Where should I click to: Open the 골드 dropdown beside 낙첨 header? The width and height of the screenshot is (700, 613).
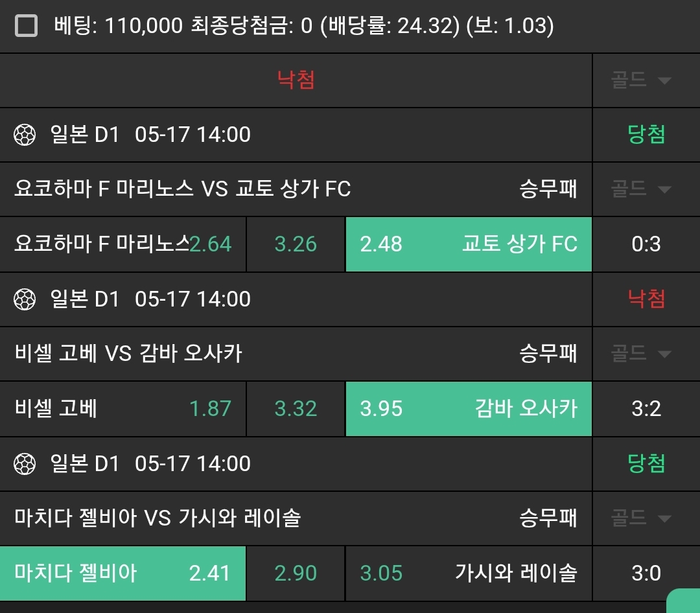640,80
